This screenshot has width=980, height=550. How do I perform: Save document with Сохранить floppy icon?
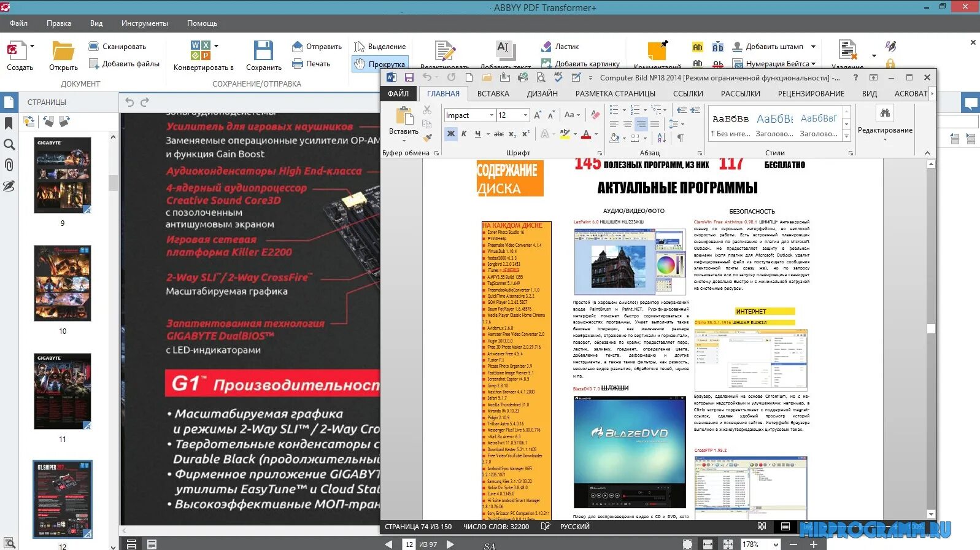(x=263, y=51)
